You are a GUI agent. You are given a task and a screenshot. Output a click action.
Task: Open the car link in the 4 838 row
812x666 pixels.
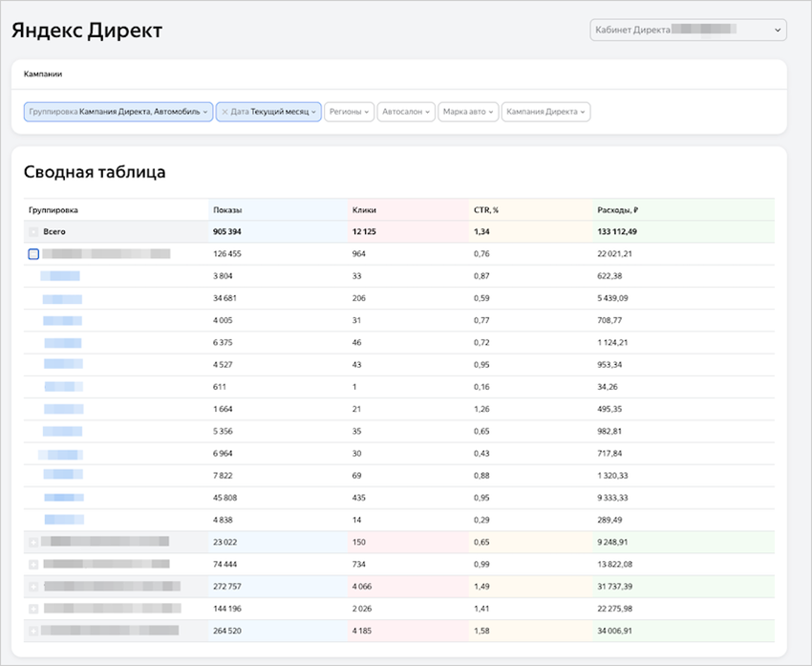pos(64,520)
